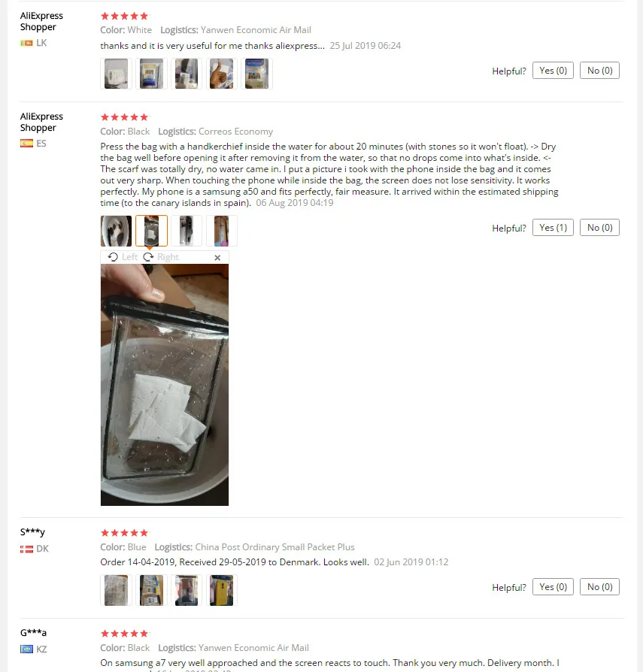Open thumbs-up photo in LK review
Image resolution: width=643 pixels, height=672 pixels.
coord(222,74)
